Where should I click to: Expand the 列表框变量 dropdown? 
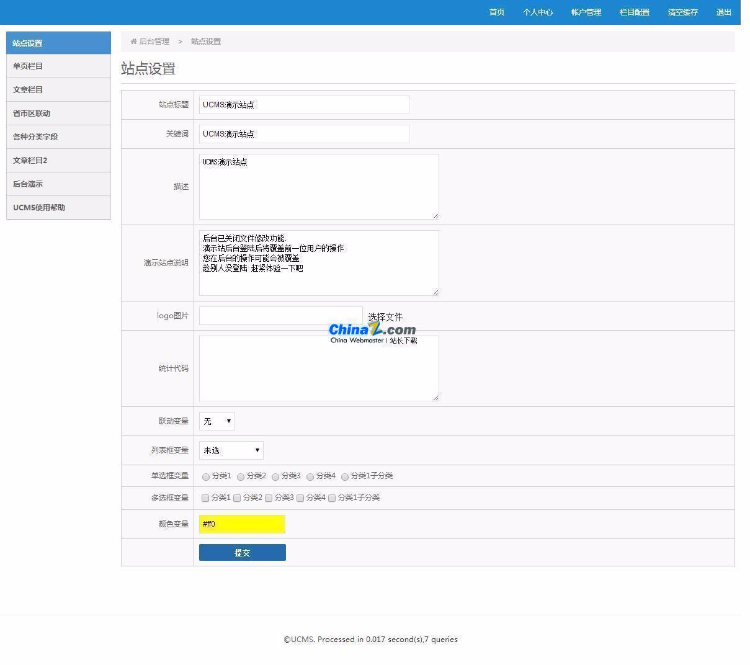click(231, 450)
